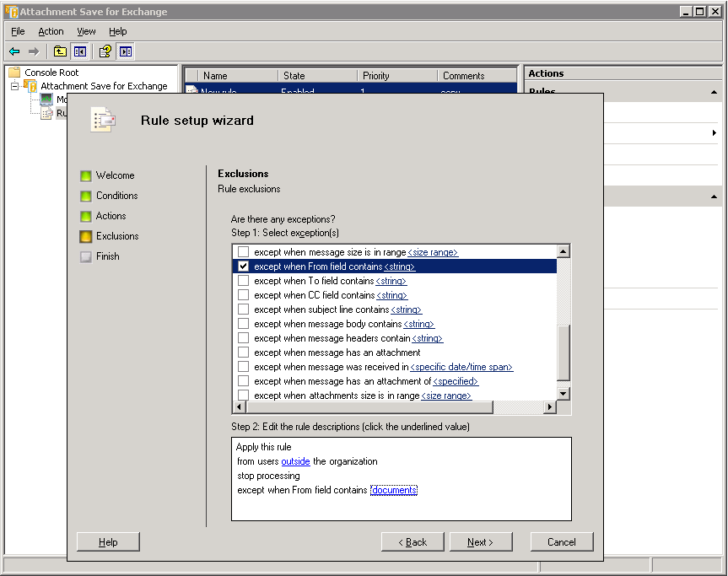Image resolution: width=728 pixels, height=576 pixels.
Task: Click the <string> link in From field row
Action: point(400,266)
